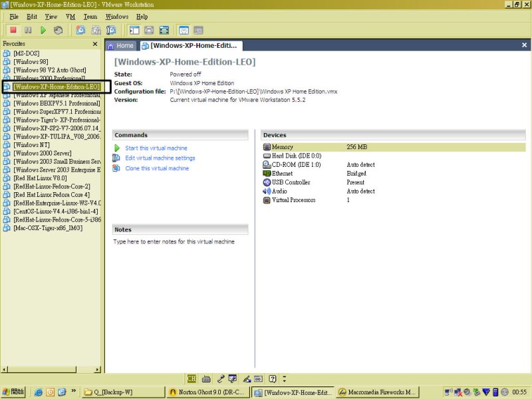
Task: Select the Ethernet device row
Action: coord(394,174)
